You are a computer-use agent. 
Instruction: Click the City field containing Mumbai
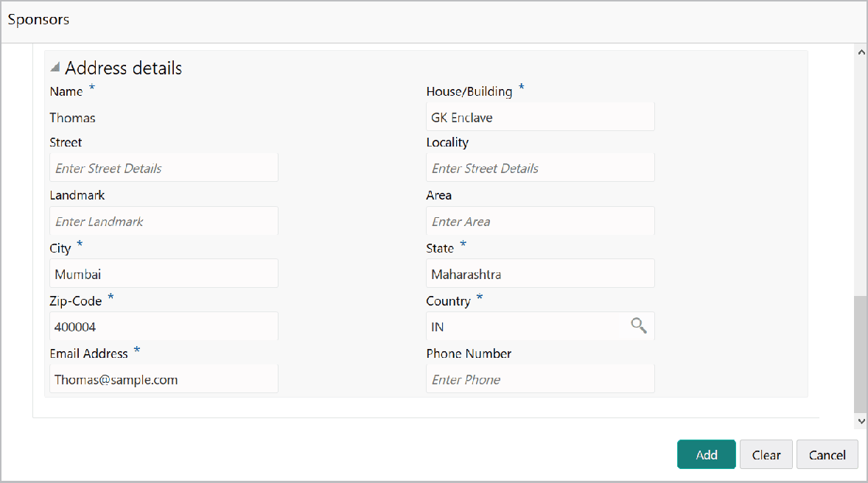[x=164, y=273]
